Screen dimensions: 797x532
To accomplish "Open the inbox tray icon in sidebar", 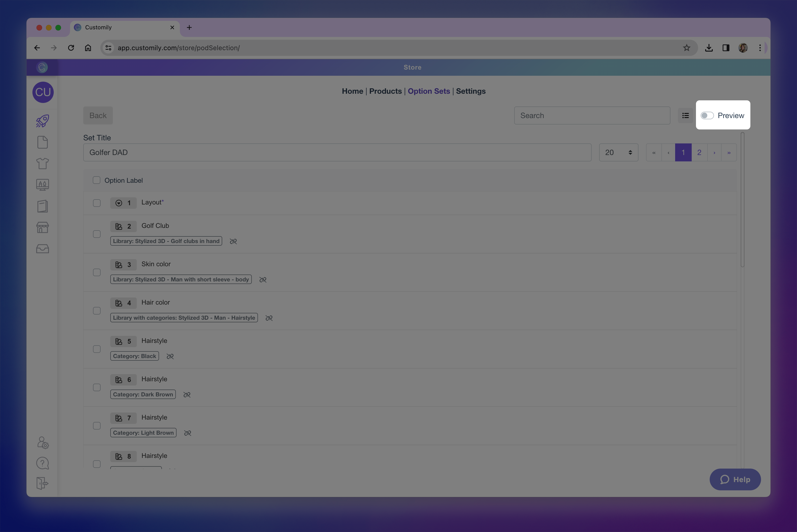I will (42, 249).
